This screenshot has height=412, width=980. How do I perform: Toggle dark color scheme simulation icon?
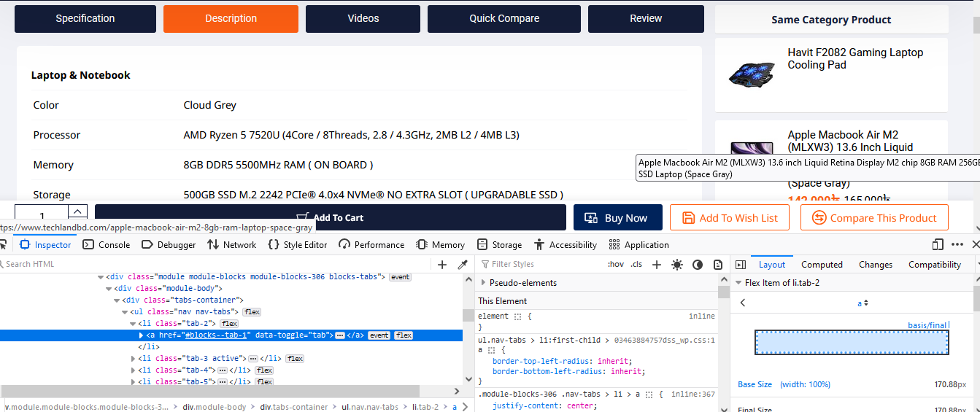698,265
